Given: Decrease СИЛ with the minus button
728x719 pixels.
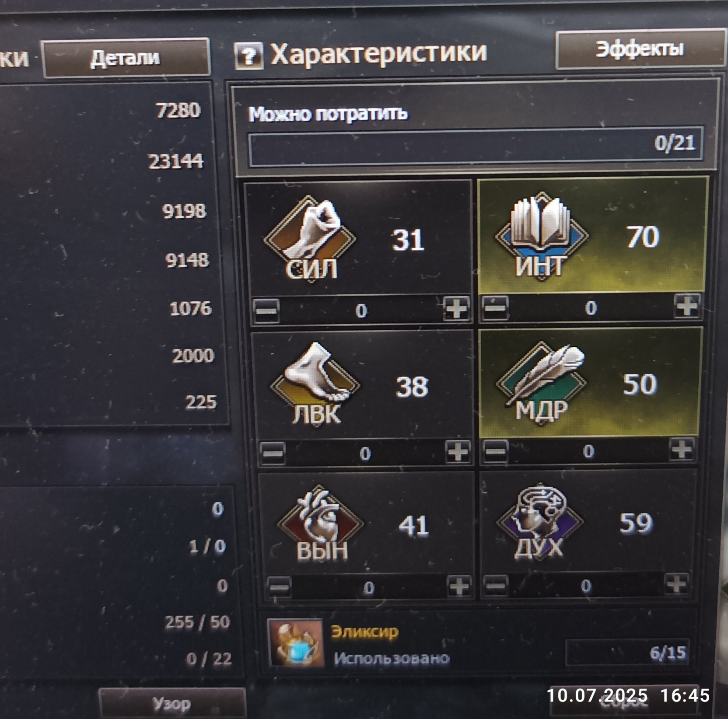Looking at the screenshot, I should tap(266, 311).
